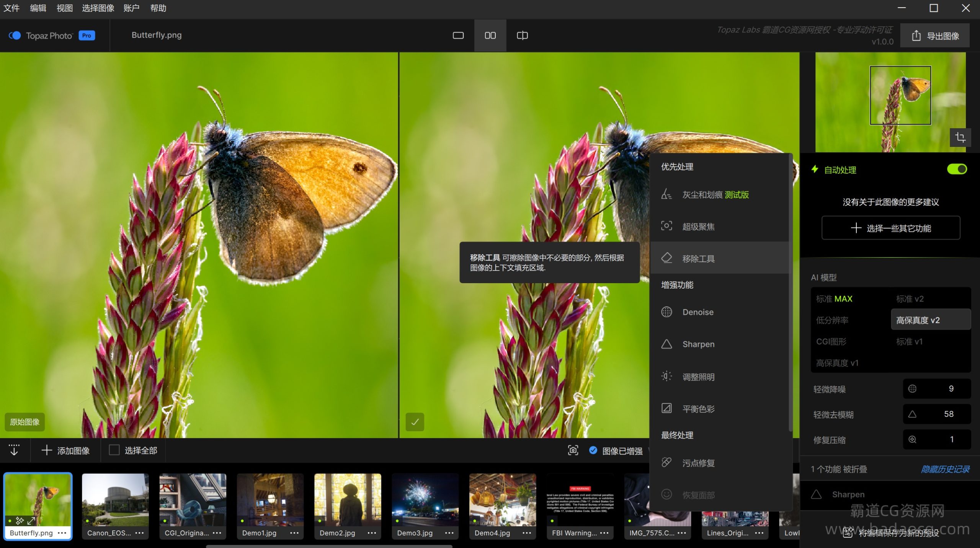Check the Select All (选择全部) checkbox
The image size is (980, 548).
(x=114, y=450)
